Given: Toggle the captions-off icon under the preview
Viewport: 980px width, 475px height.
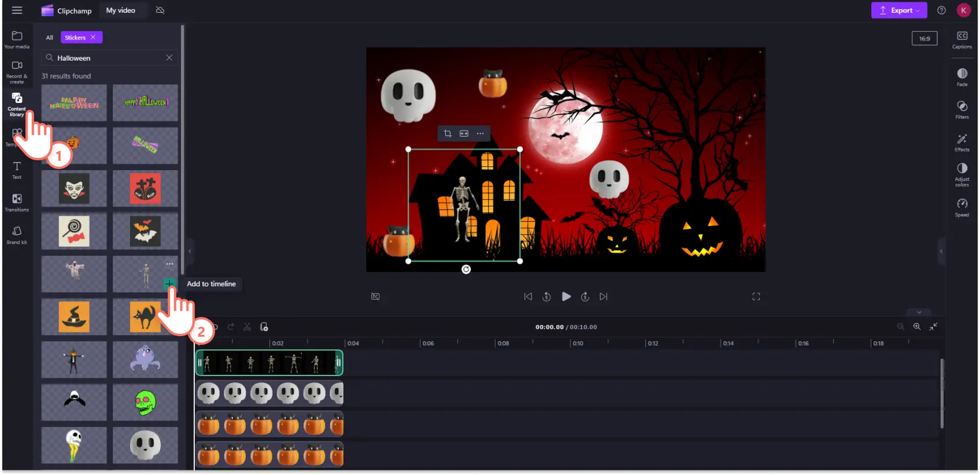Looking at the screenshot, I should coord(375,296).
